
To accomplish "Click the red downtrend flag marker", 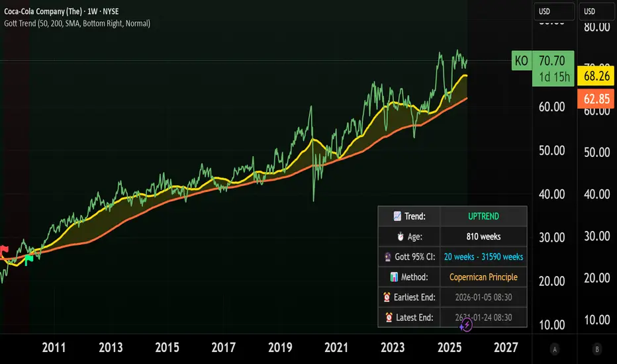I will click(x=5, y=250).
